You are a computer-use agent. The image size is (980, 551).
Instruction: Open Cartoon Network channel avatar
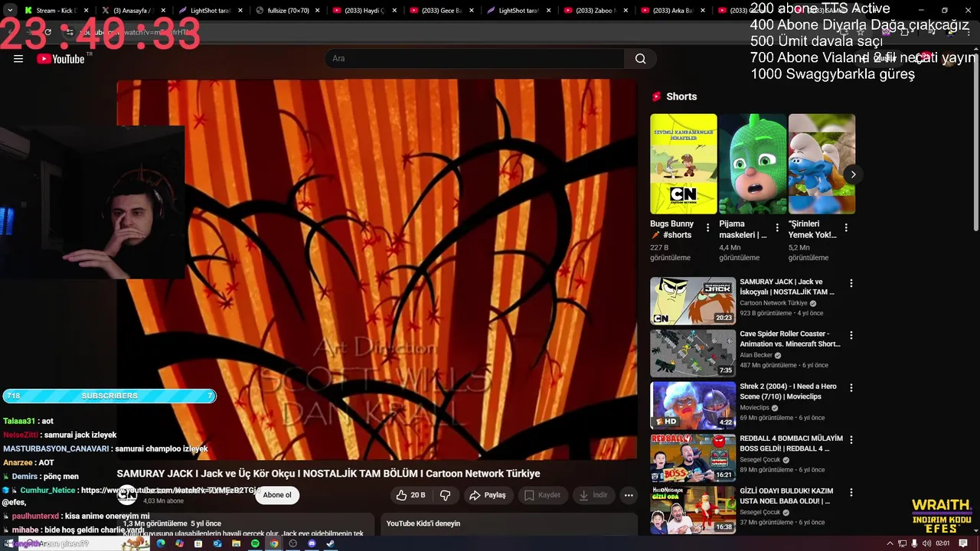pyautogui.click(x=127, y=495)
